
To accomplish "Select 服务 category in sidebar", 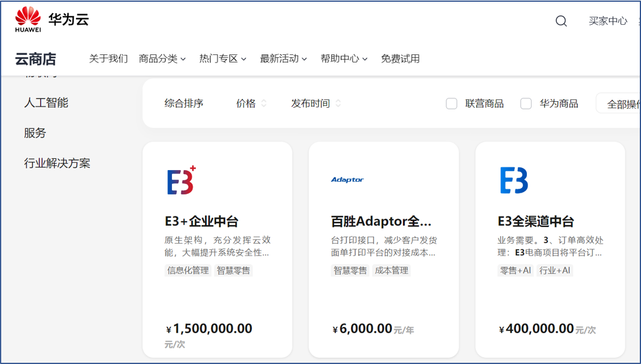I will coord(35,133).
